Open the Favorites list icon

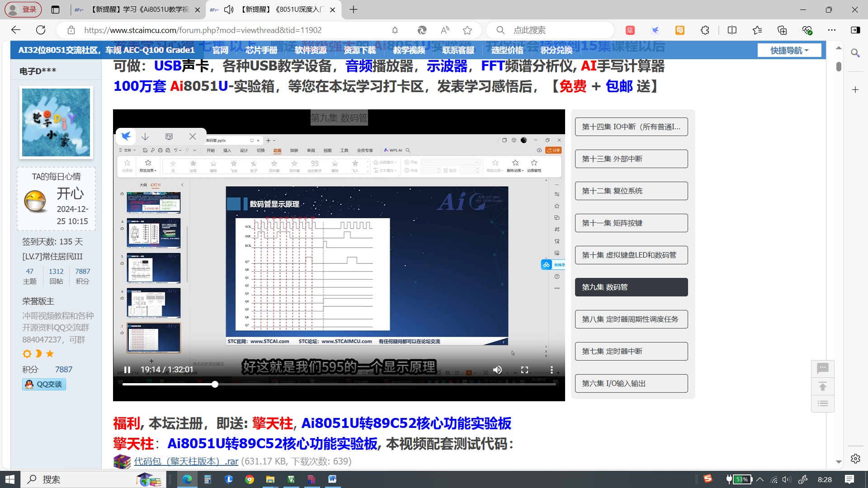[757, 30]
